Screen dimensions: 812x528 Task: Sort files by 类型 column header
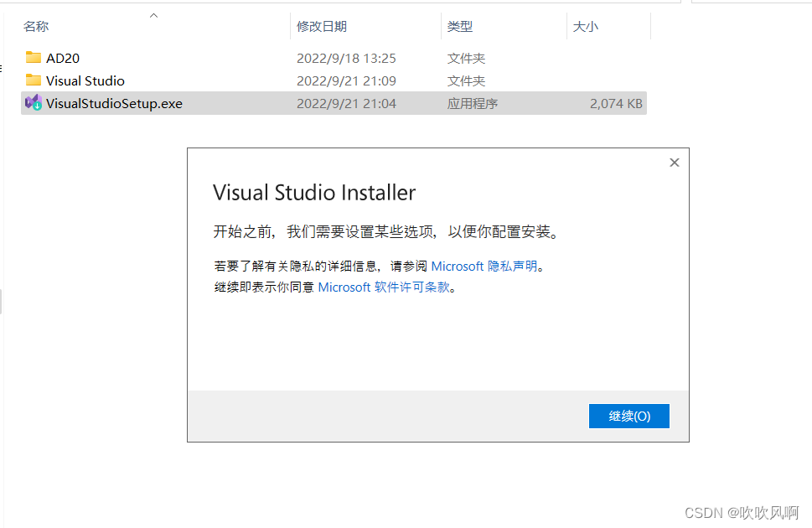460,27
